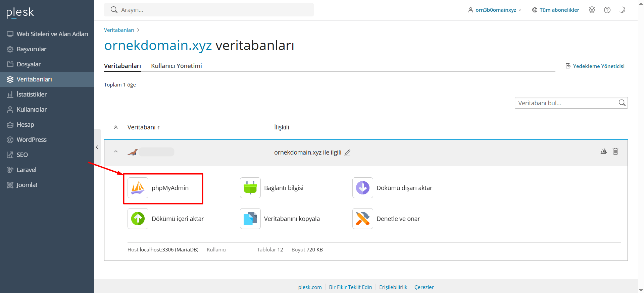Delete database using trash icon

pos(615,151)
